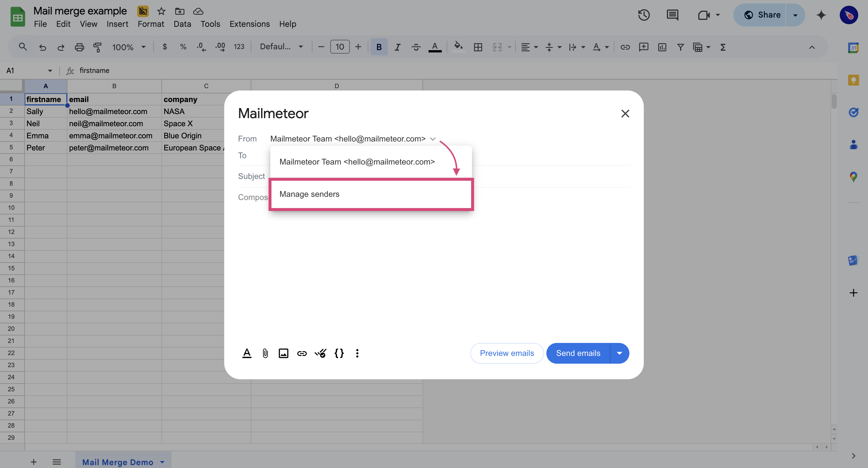Apply percent format icon
Viewport: 868px width, 468px height.
point(183,47)
